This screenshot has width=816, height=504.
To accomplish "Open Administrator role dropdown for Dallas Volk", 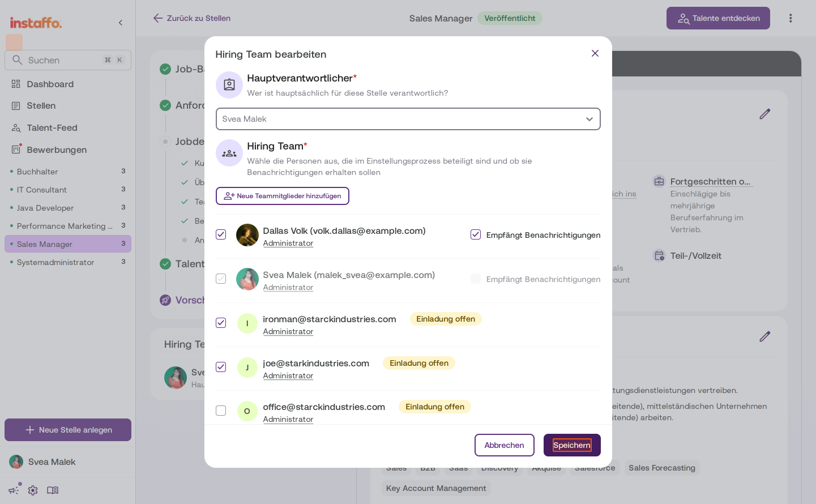I will [288, 244].
